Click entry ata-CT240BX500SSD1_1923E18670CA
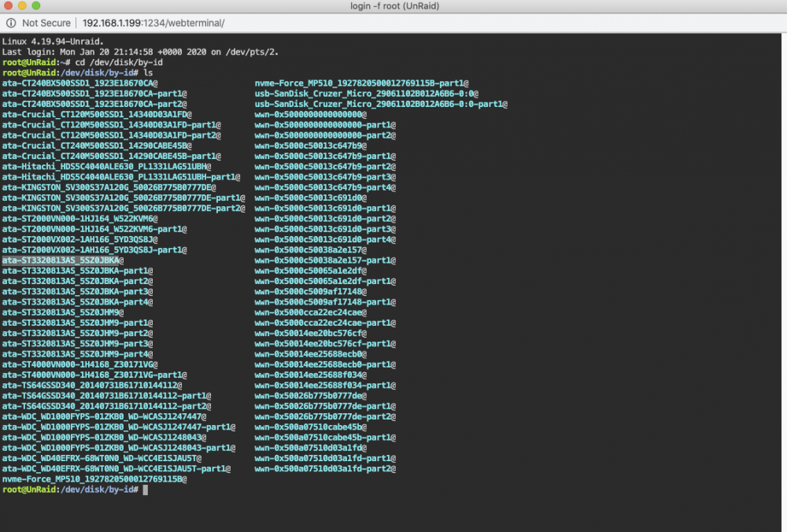 78,83
